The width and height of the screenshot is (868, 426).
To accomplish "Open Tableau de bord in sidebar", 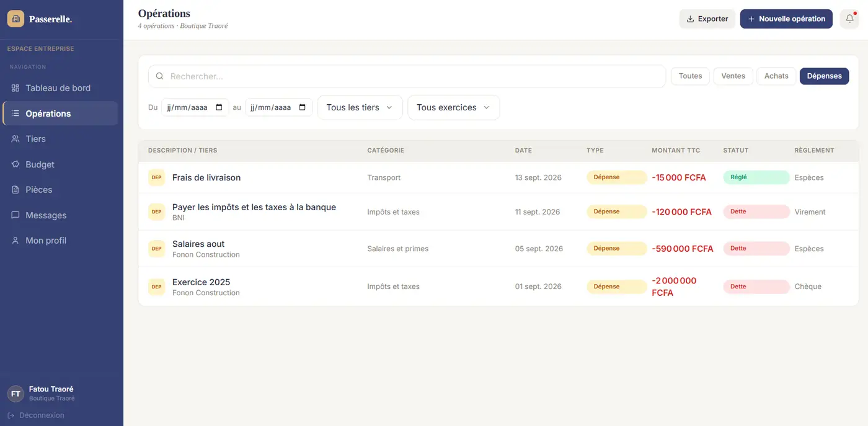I will tap(60, 88).
